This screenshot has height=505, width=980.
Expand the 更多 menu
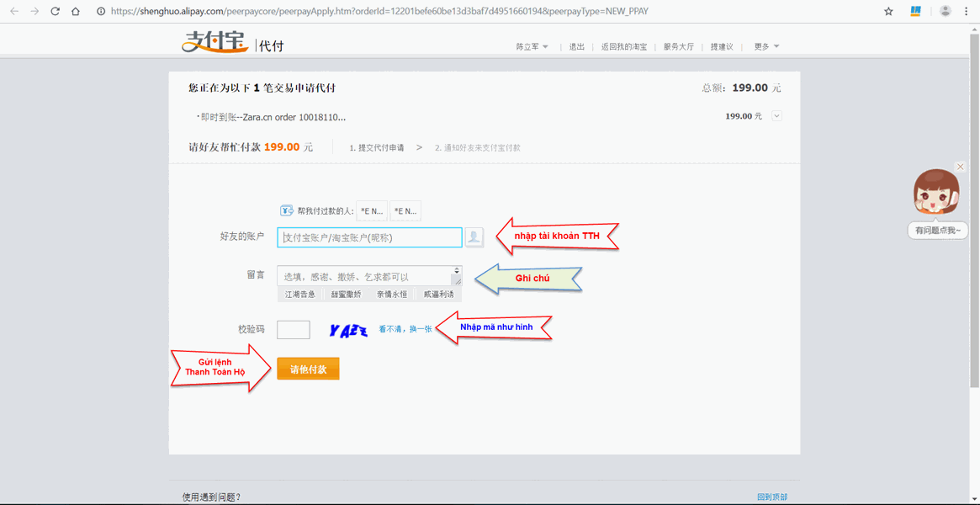766,47
